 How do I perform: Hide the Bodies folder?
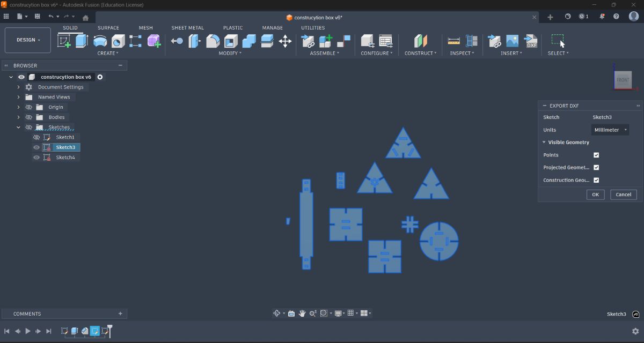29,117
